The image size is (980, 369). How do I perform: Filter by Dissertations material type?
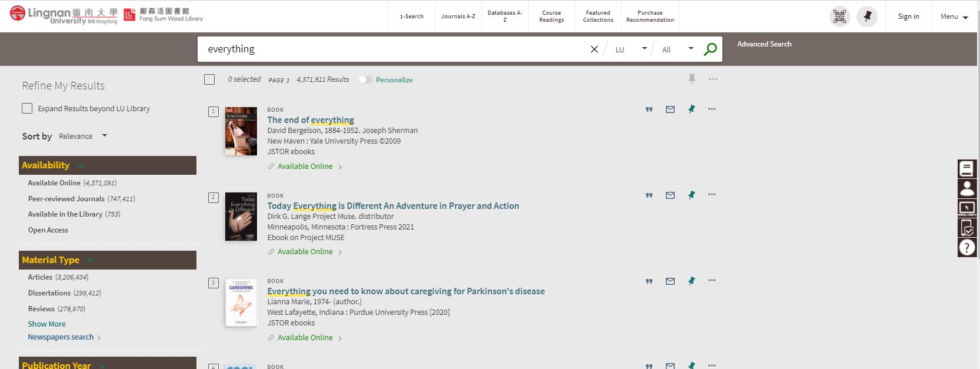coord(65,293)
